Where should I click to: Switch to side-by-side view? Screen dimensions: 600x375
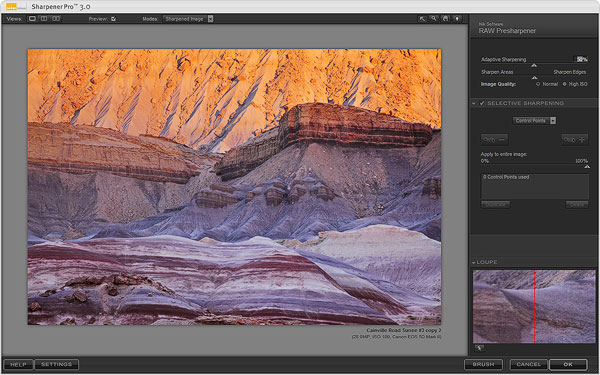click(x=56, y=18)
